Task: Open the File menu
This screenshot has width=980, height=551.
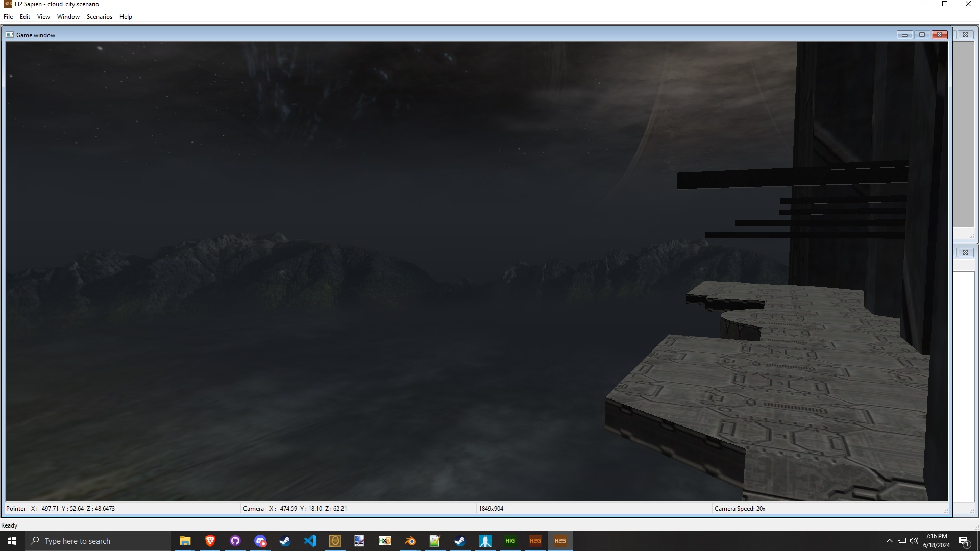Action: (8, 17)
